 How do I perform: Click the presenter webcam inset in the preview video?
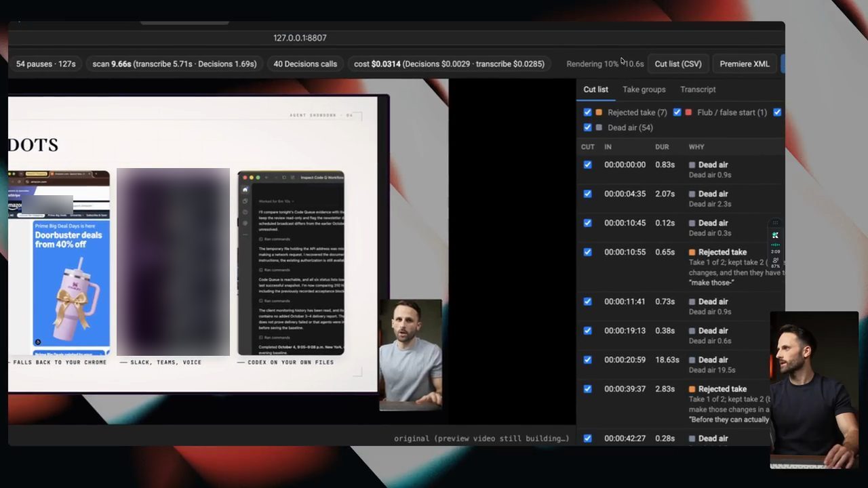point(410,354)
